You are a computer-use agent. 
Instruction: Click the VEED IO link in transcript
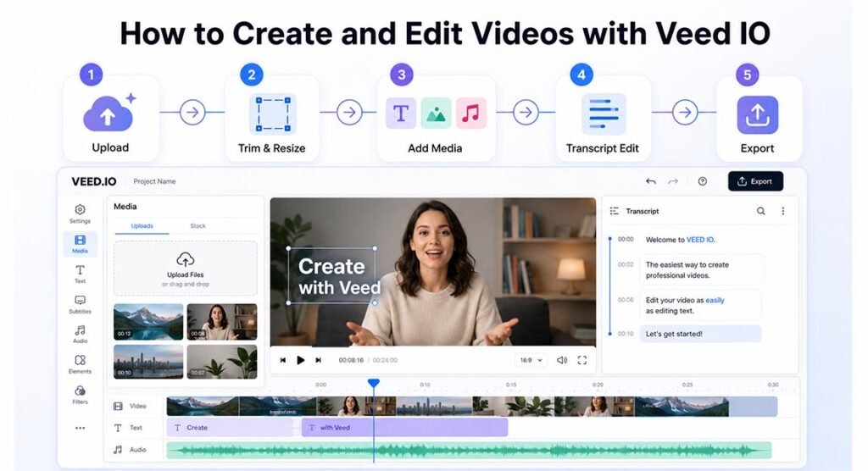[700, 240]
